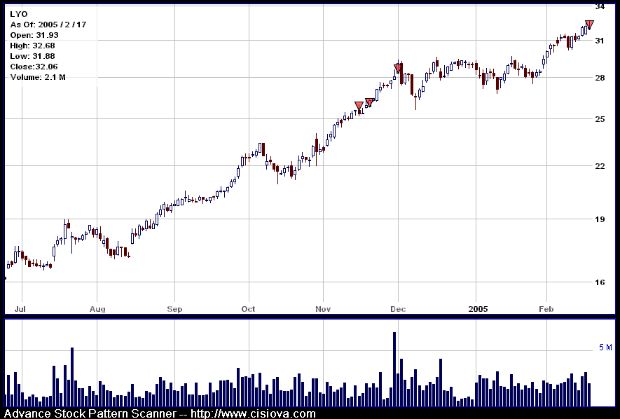Click the 'Open: 31.93' value

34,35
